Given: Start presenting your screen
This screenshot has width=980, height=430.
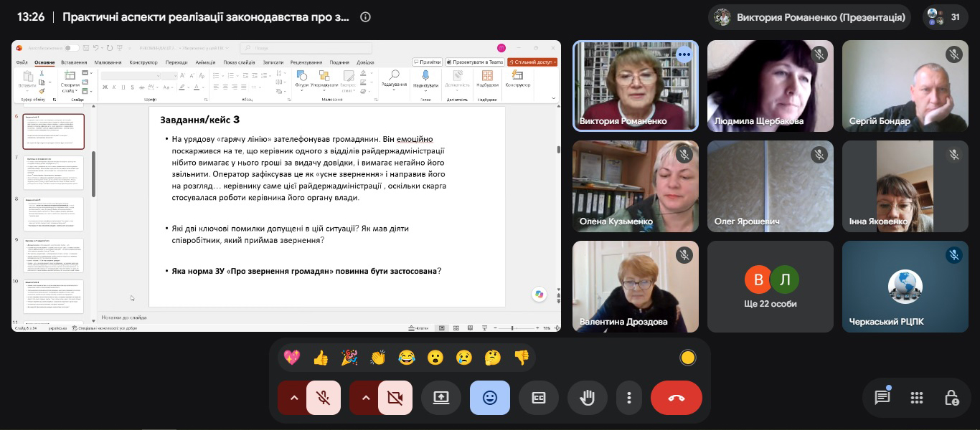Looking at the screenshot, I should coord(441,398).
